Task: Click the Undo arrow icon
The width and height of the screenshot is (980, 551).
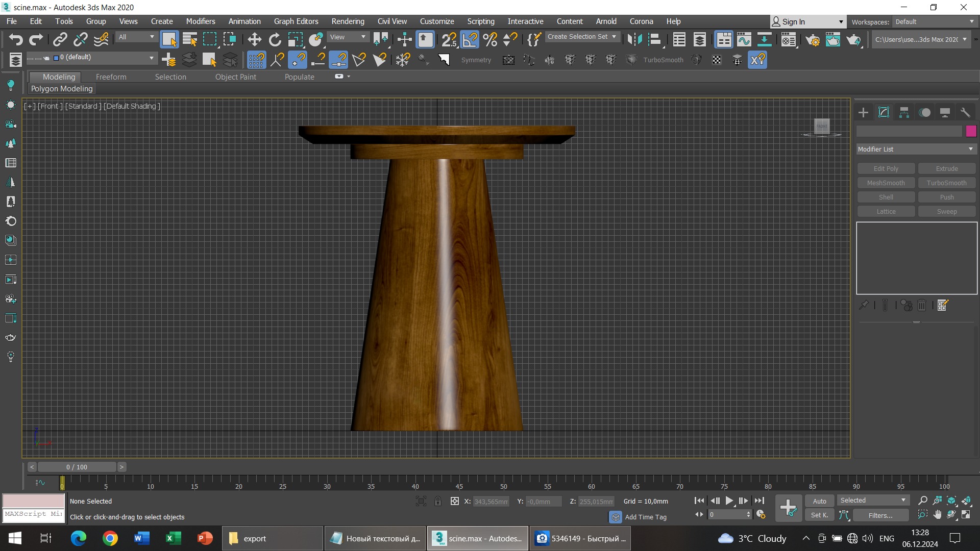Action: pos(15,39)
